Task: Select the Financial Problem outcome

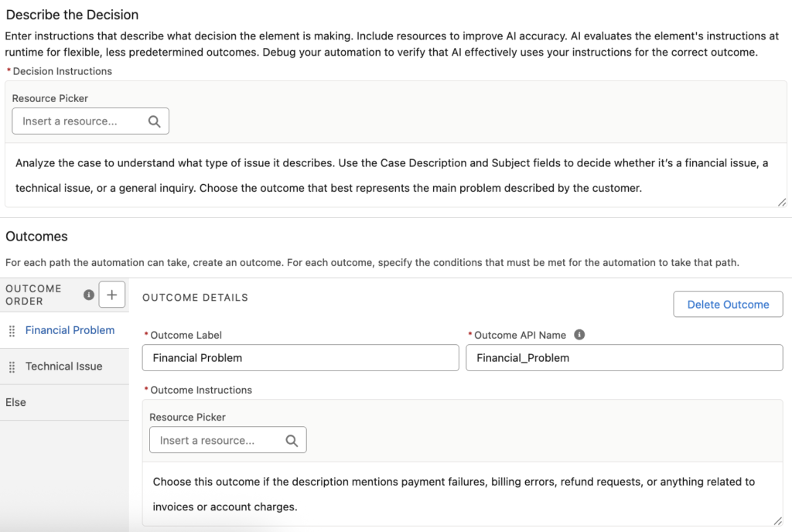Action: [70, 330]
